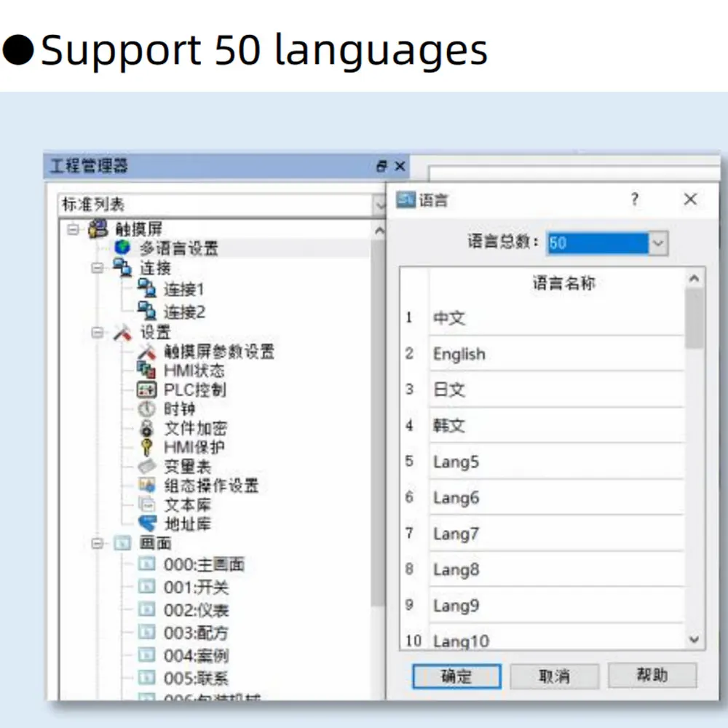The height and width of the screenshot is (728, 728).
Task: Collapse the 设置 tree branch
Action: click(97, 333)
